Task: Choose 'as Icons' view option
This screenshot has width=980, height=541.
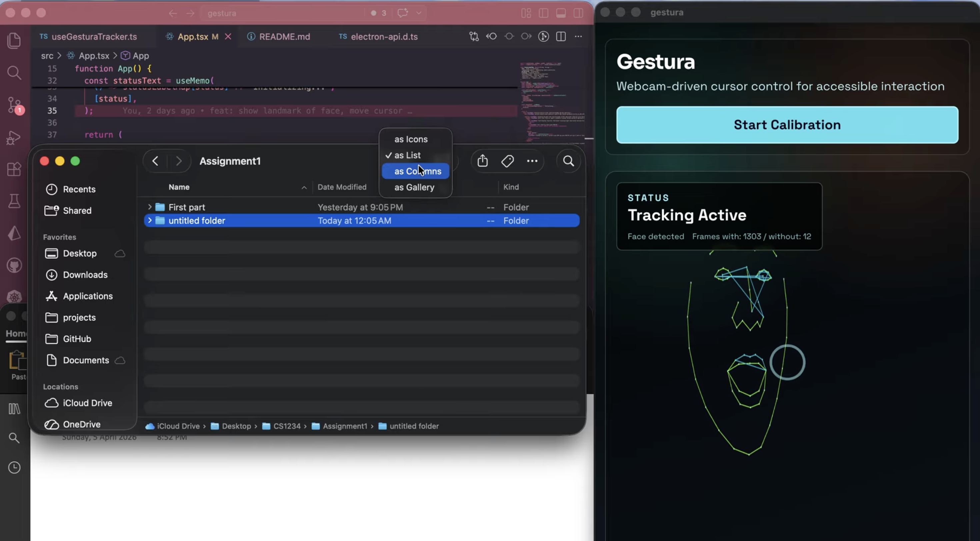Action: (x=415, y=139)
